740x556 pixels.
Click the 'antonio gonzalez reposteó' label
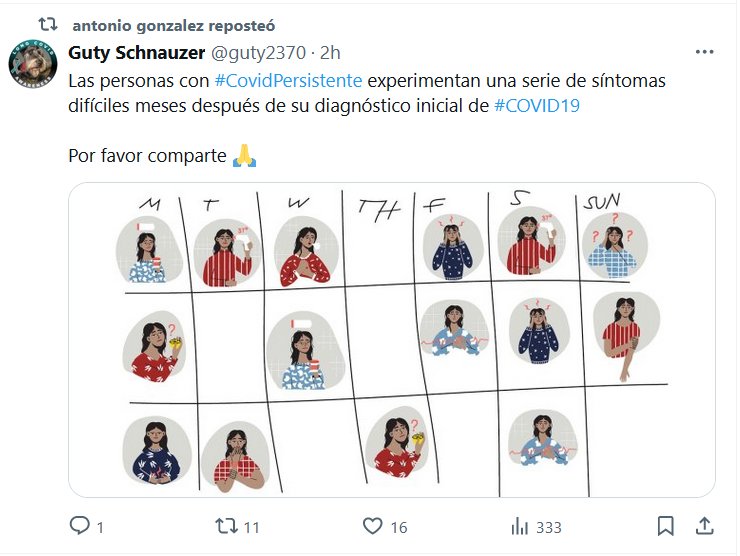click(173, 24)
